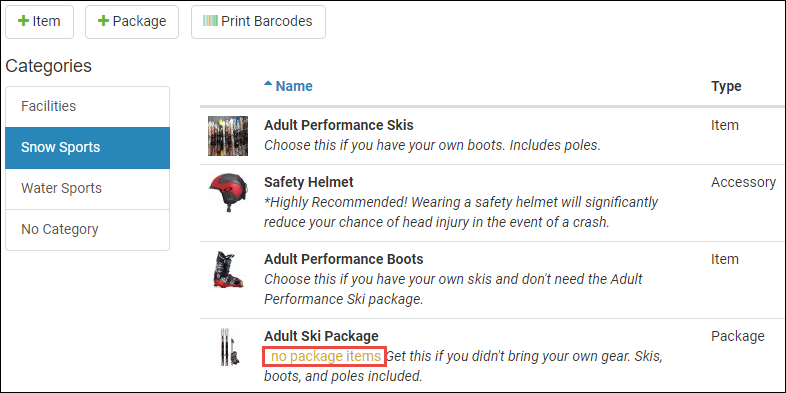Open the Adult Performance Boots thumbnail image
Image resolution: width=786 pixels, height=393 pixels.
(228, 270)
